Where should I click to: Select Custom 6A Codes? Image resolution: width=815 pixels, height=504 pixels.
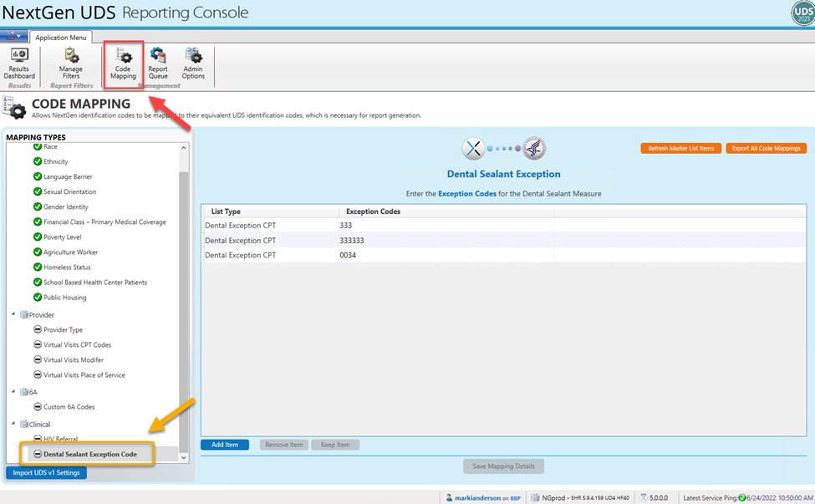pyautogui.click(x=69, y=407)
